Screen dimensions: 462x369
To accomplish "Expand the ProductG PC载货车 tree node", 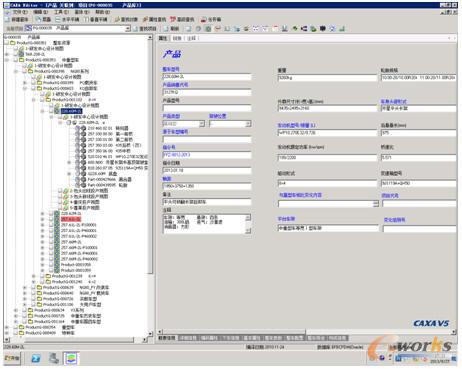I will click(25, 83).
